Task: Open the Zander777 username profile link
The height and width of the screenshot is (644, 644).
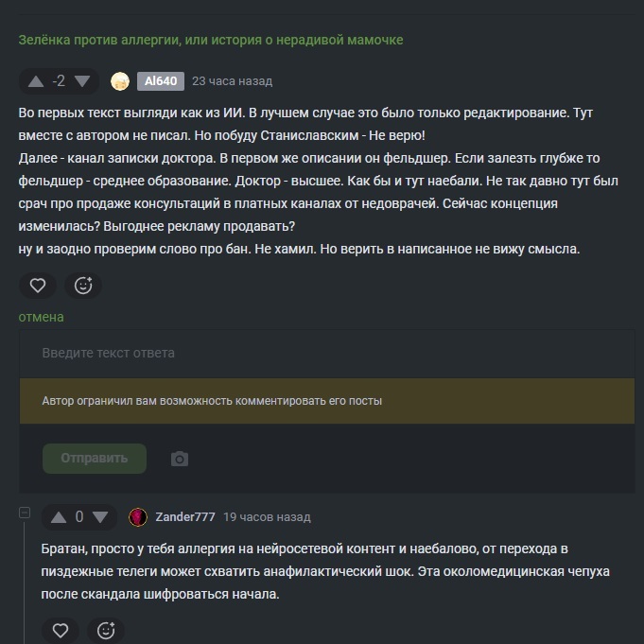Action: coord(184,517)
